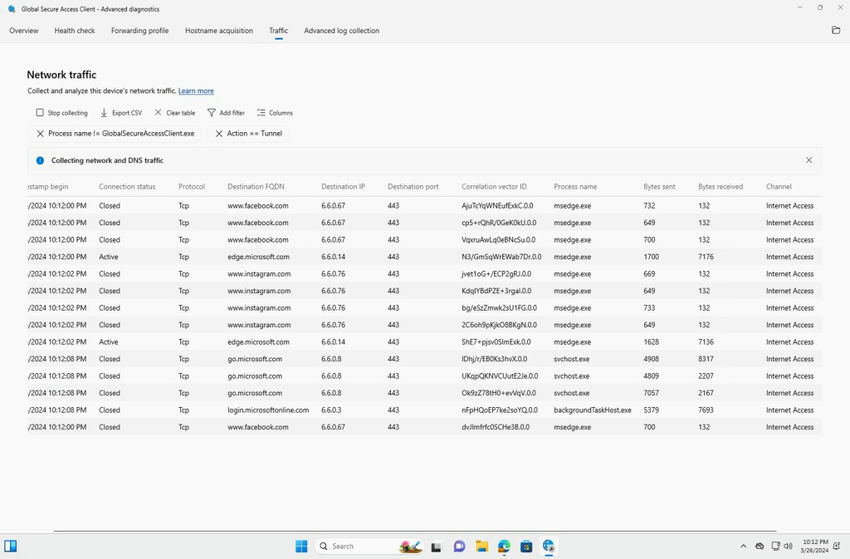
Task: Click the network status tray icon
Action: pos(776,546)
